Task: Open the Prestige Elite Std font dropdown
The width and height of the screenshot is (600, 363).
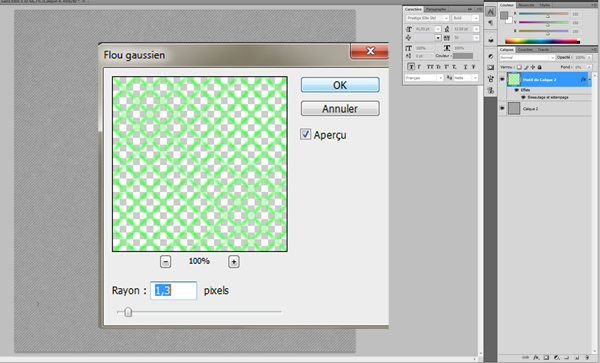Action: [427, 18]
